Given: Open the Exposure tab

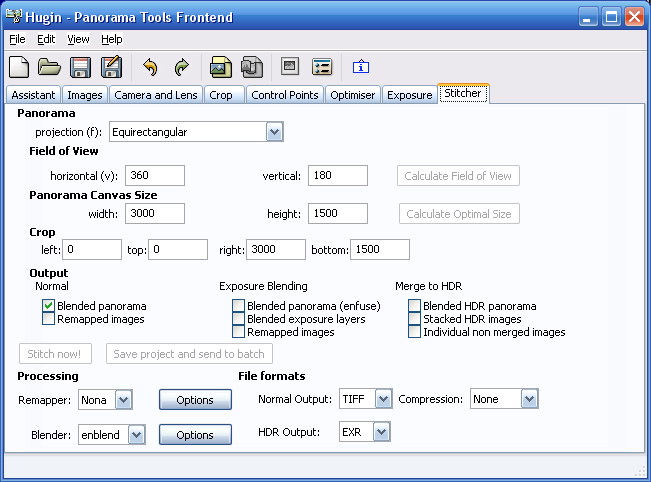Looking at the screenshot, I should [x=410, y=95].
